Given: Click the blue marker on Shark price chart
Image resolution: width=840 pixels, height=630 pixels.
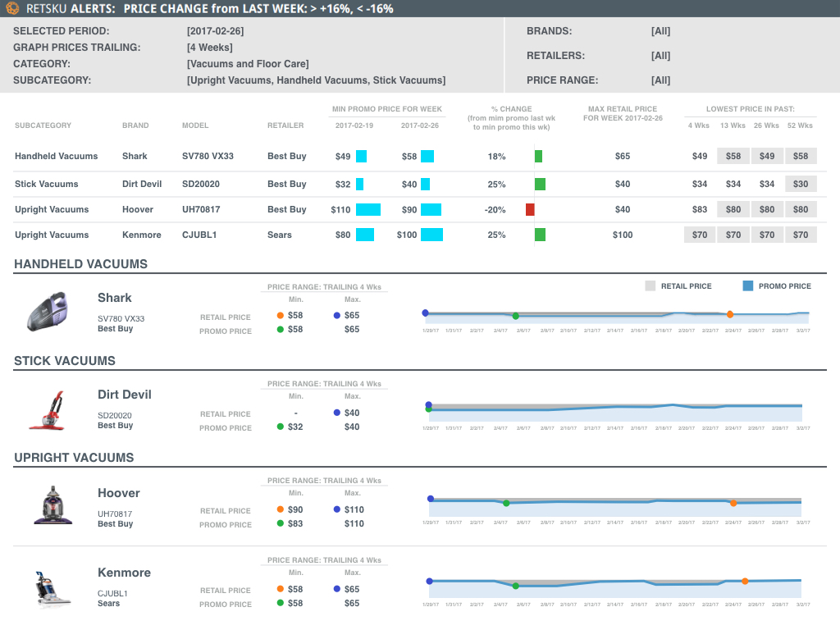Looking at the screenshot, I should click(x=426, y=313).
